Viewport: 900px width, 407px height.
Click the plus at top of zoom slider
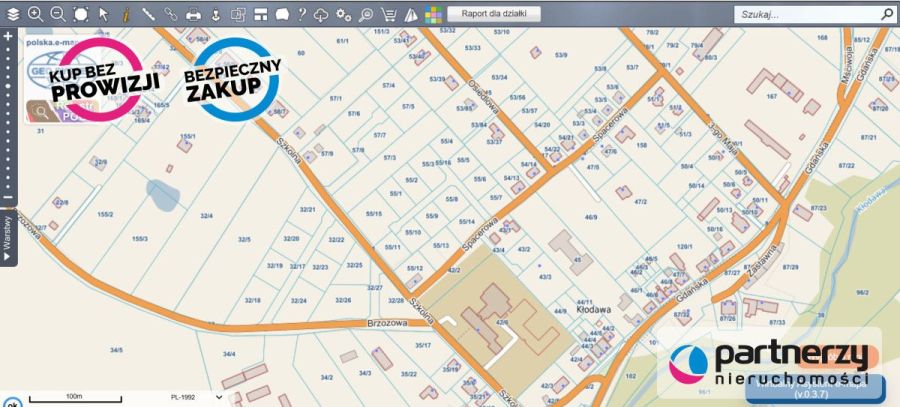(x=8, y=36)
